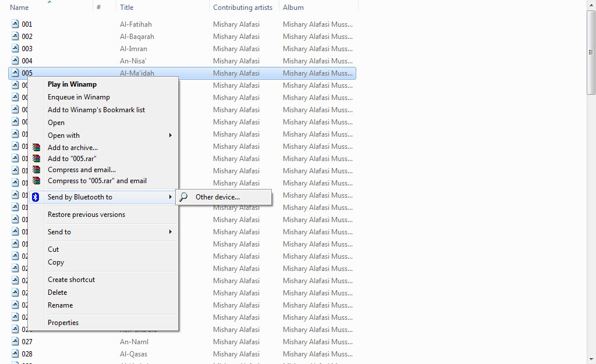
Task: Select the file named 001
Action: tap(27, 24)
